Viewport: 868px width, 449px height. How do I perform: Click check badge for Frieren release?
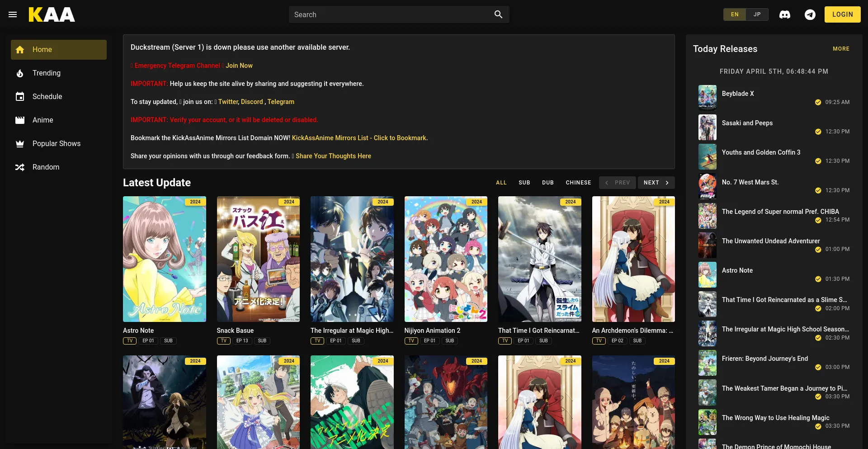click(x=818, y=367)
